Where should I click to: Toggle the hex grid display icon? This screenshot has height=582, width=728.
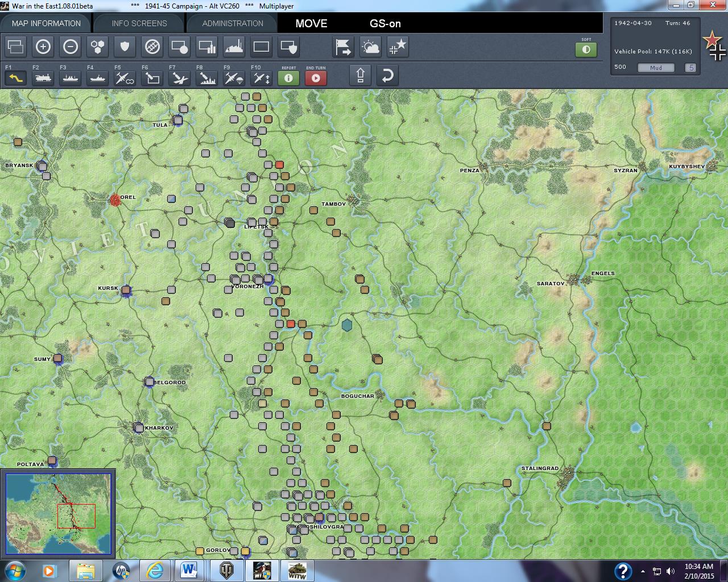tap(98, 47)
